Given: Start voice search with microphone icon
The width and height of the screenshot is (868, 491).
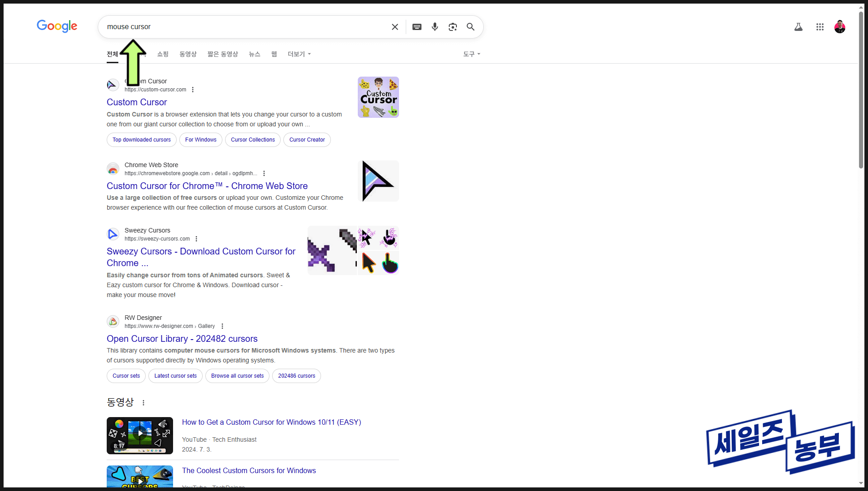Looking at the screenshot, I should (x=434, y=27).
